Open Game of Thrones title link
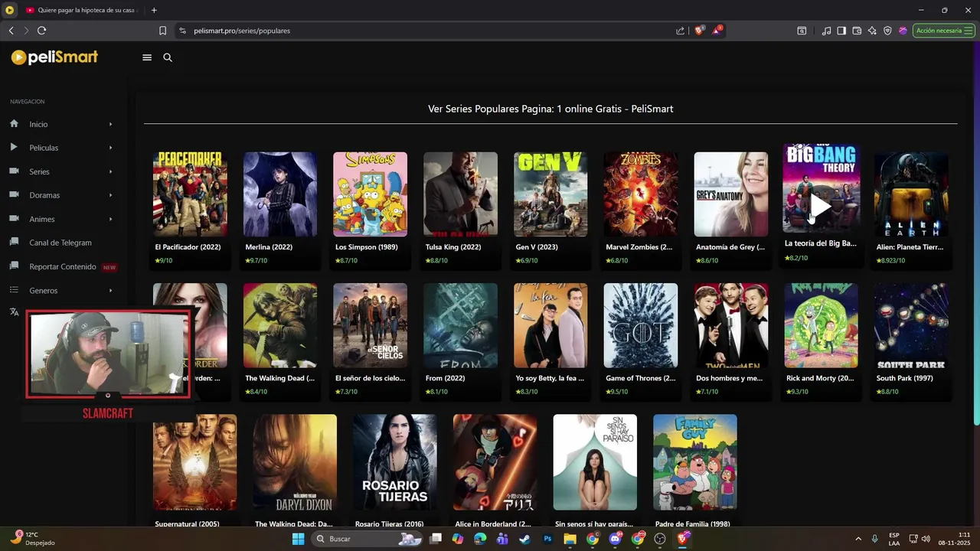 click(x=641, y=378)
